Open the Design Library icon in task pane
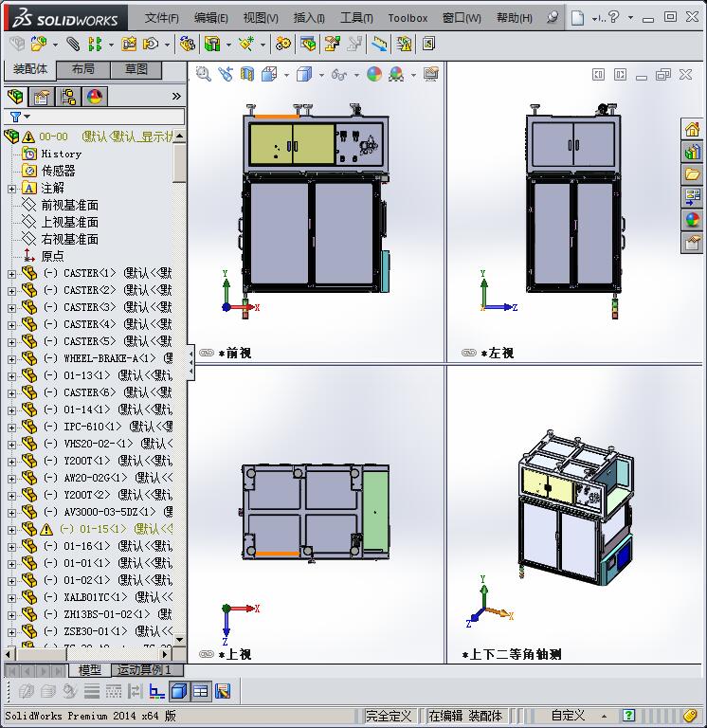Screen dimensions: 707x728 tap(692, 152)
